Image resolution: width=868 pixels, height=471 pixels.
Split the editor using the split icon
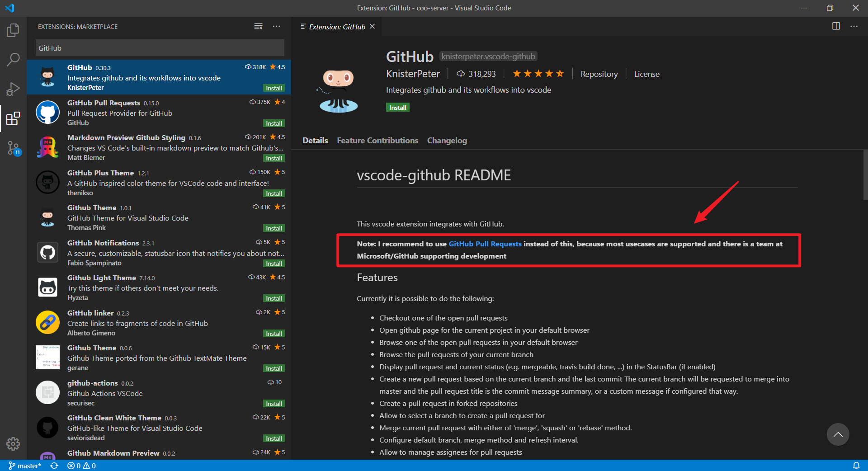point(836,26)
